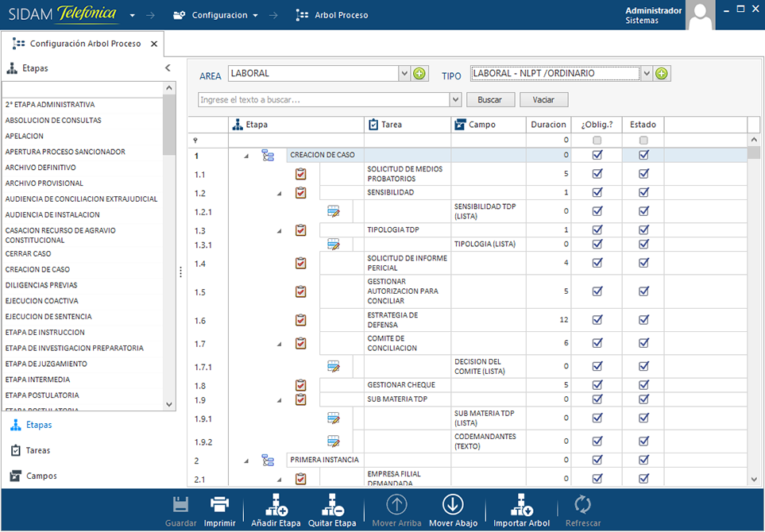Click the Mover Abajo arrow icon
This screenshot has width=765, height=532.
[453, 505]
